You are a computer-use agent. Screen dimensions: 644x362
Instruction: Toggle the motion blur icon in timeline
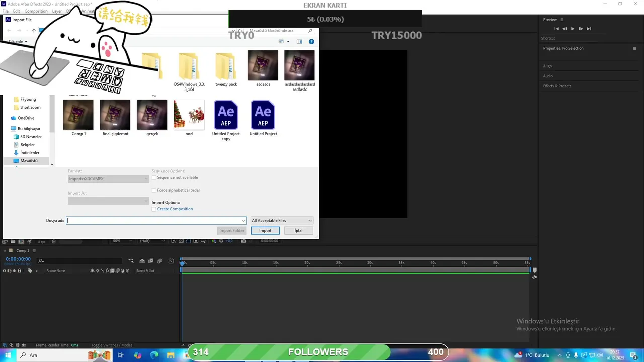159,261
